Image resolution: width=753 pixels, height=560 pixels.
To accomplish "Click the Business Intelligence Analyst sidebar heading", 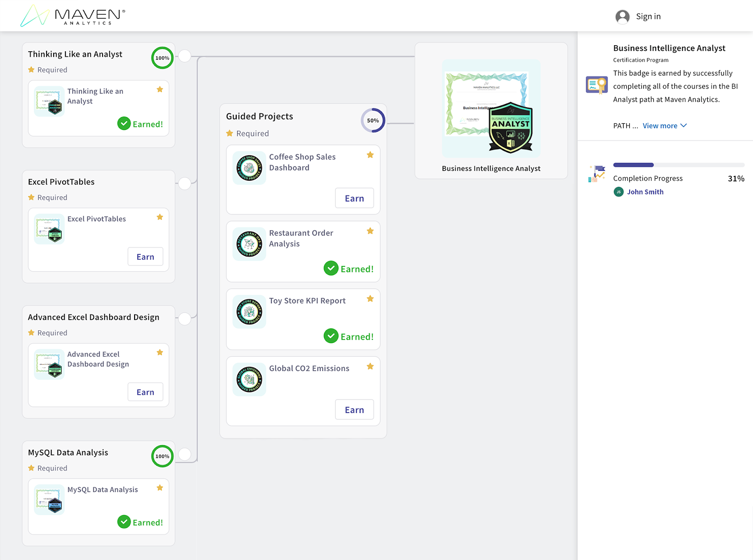I will pos(669,48).
